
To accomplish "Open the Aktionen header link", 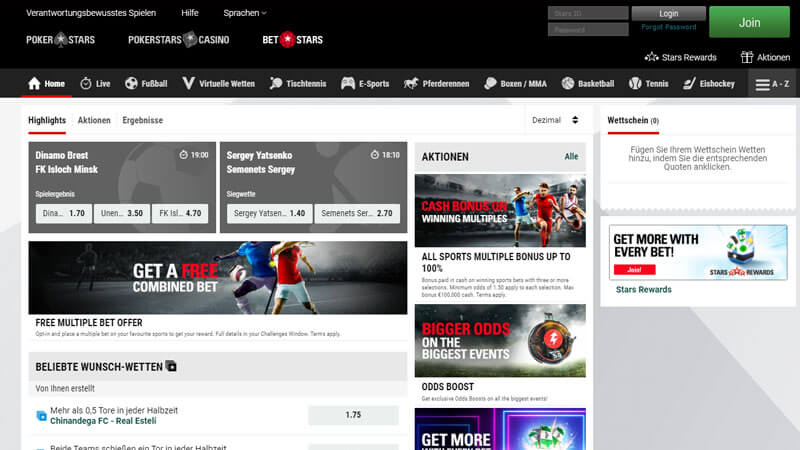I will point(765,57).
